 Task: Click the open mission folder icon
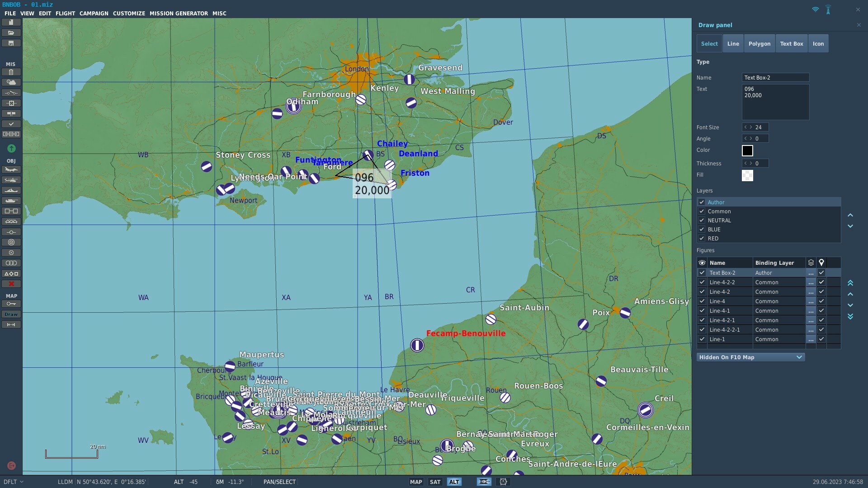[x=11, y=33]
